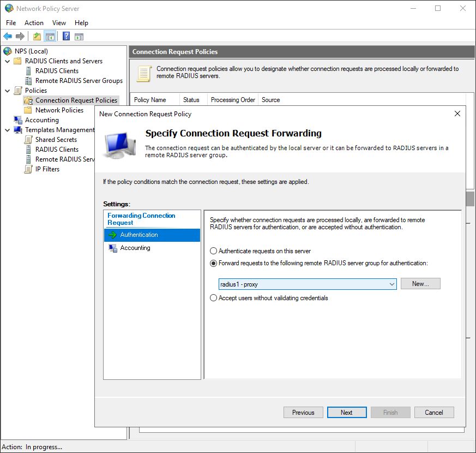This screenshot has height=453, width=476.
Task: Select RADIUS Clients under Templates Management
Action: tap(57, 150)
